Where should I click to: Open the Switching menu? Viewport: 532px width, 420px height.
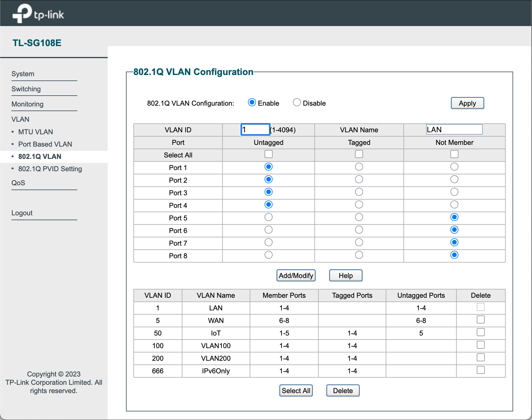pyautogui.click(x=26, y=89)
